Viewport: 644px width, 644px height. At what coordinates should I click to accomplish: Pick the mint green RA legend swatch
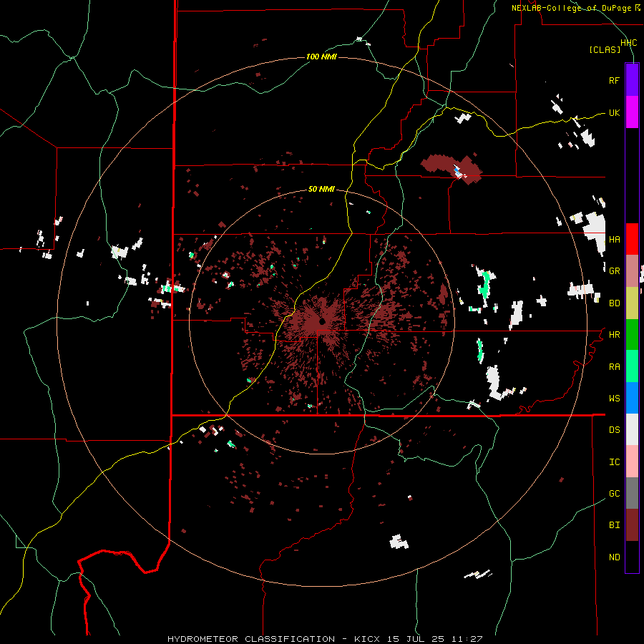[632, 366]
